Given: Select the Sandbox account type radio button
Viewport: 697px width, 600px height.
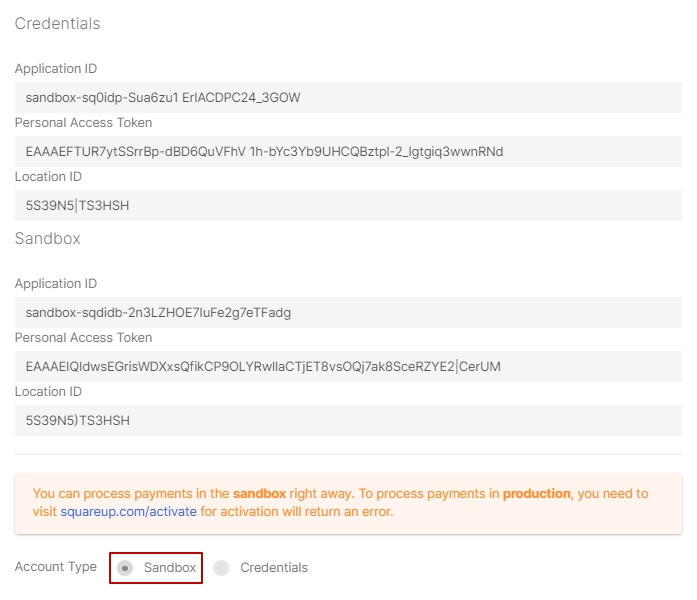Looking at the screenshot, I should pyautogui.click(x=125, y=568).
